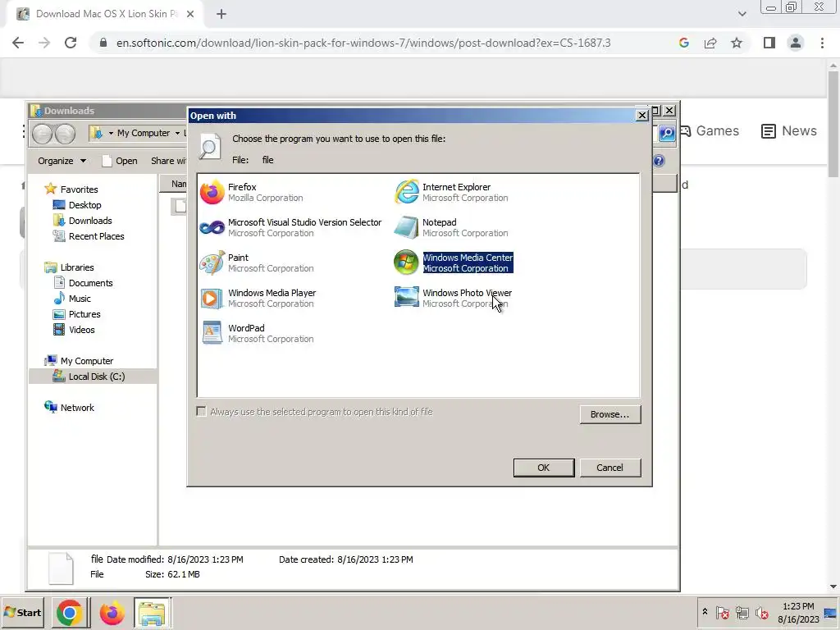Open the Games link on Softonic

click(710, 130)
